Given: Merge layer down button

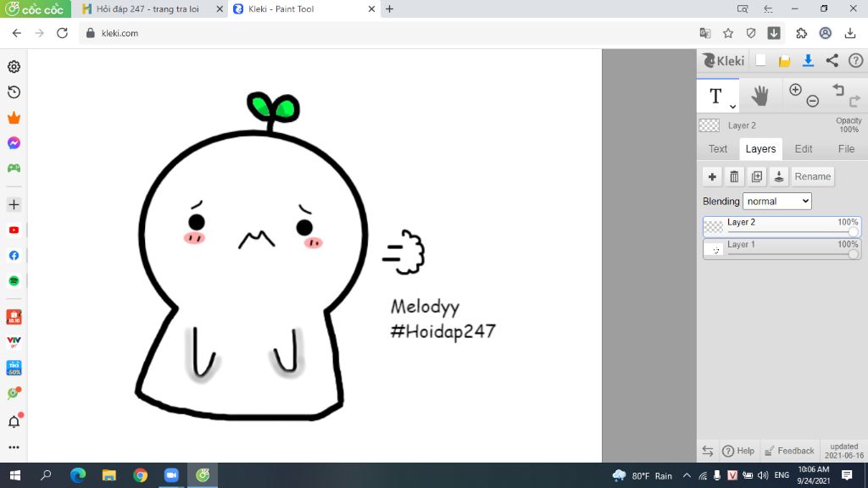Looking at the screenshot, I should coord(779,176).
